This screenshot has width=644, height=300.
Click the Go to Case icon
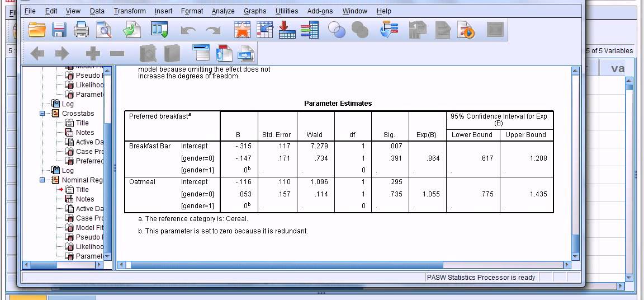coord(265,30)
